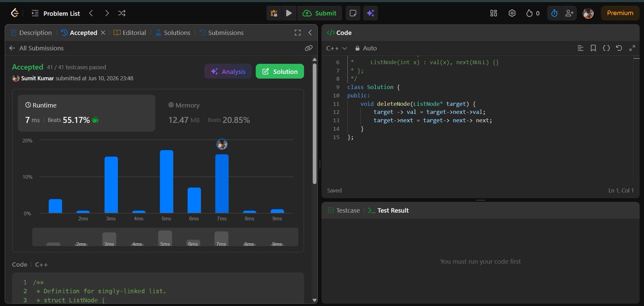Click the '41 / 41 testcases passed' text
This screenshot has width=644, height=306.
[76, 67]
